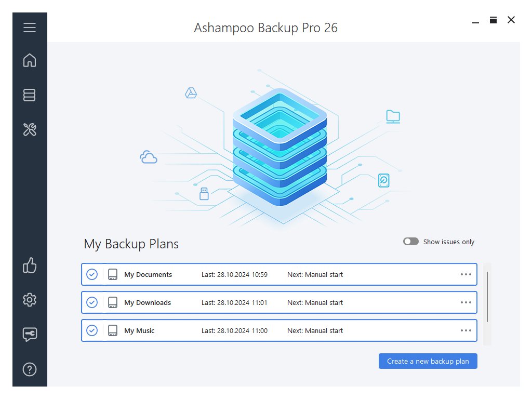
Task: Click the thumbs-up feedback icon
Action: (x=30, y=265)
